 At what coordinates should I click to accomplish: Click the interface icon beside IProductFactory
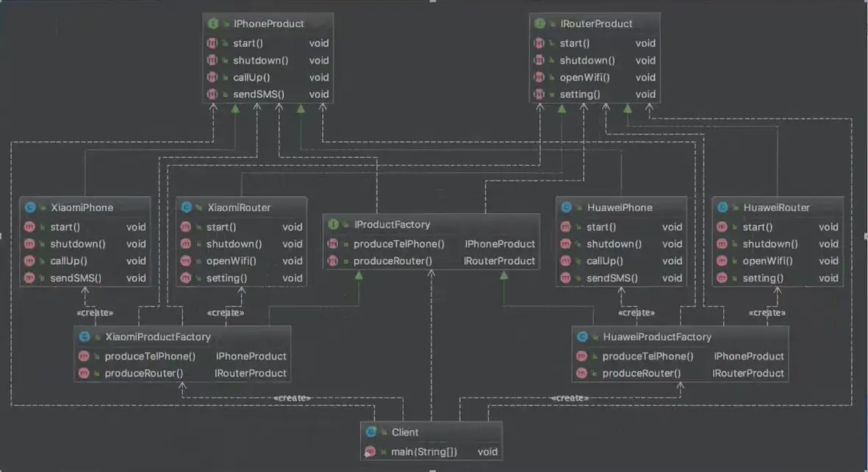pos(333,224)
